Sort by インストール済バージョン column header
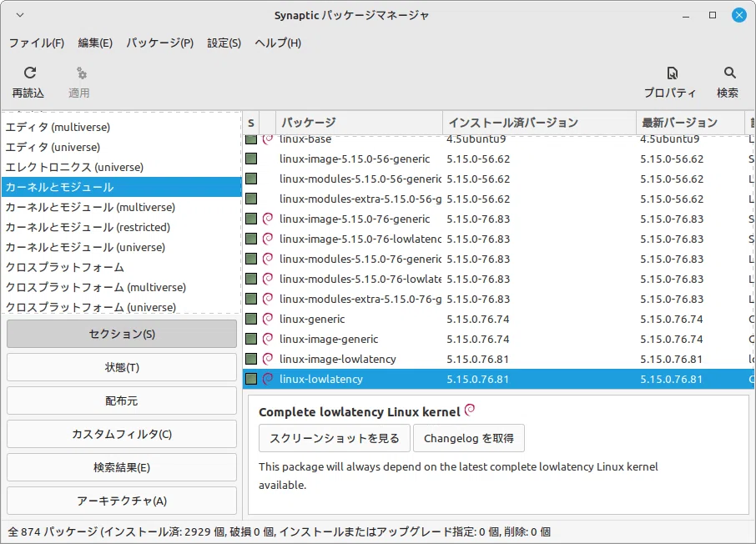756x544 pixels. point(539,123)
